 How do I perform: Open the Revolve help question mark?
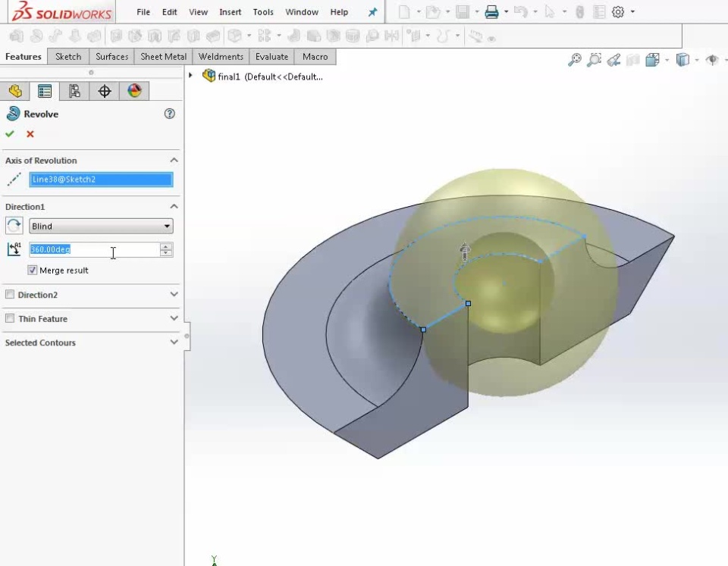tap(169, 114)
